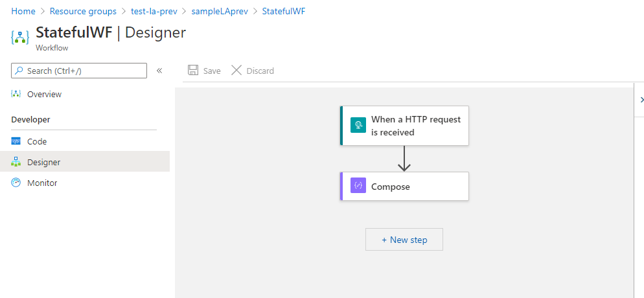Click the Discard X icon
The height and width of the screenshot is (298, 644).
click(x=236, y=71)
